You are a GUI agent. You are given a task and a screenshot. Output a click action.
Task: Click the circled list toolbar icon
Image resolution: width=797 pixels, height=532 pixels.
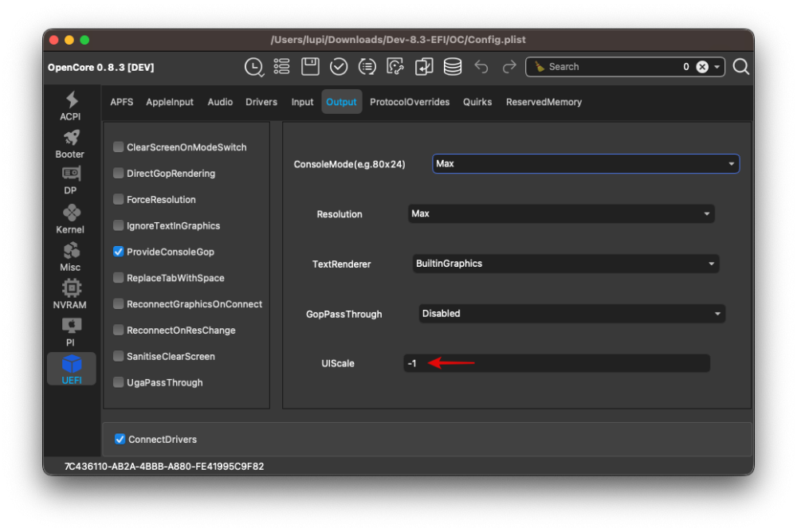tap(367, 67)
